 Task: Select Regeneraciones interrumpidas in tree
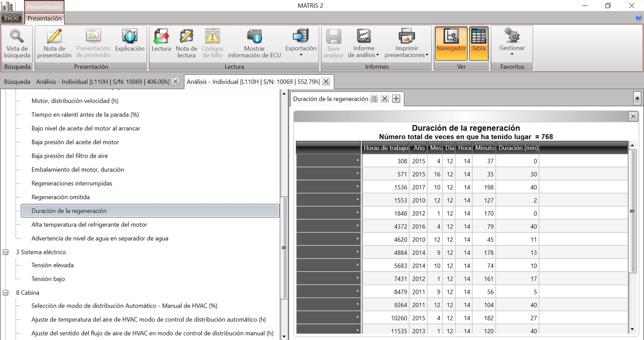(71, 183)
